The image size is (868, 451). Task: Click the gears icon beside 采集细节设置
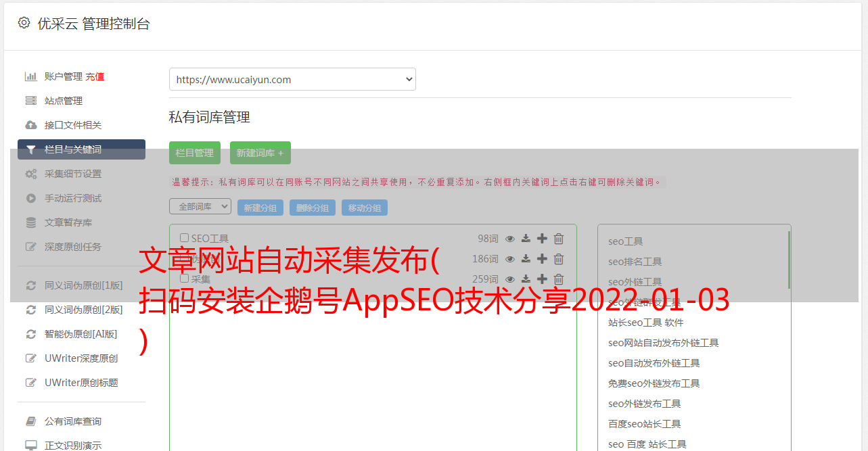(31, 174)
